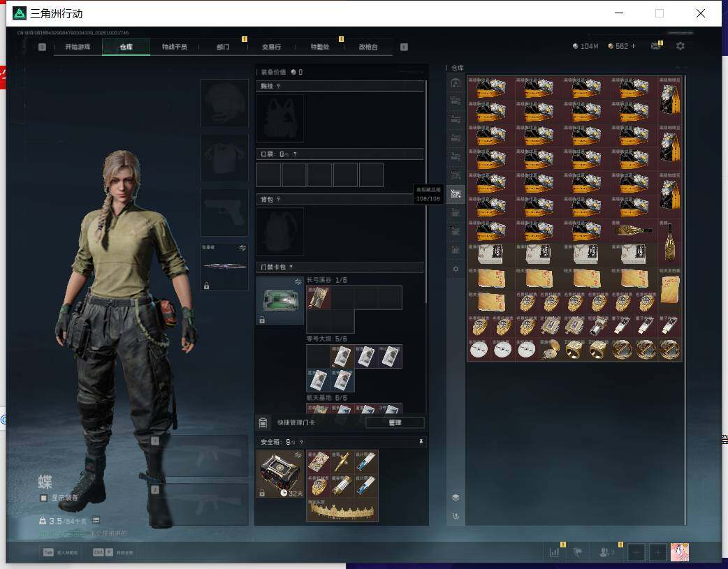Click the empty helmet equipment slot
Viewport: 728px width, 569px height.
(x=225, y=103)
